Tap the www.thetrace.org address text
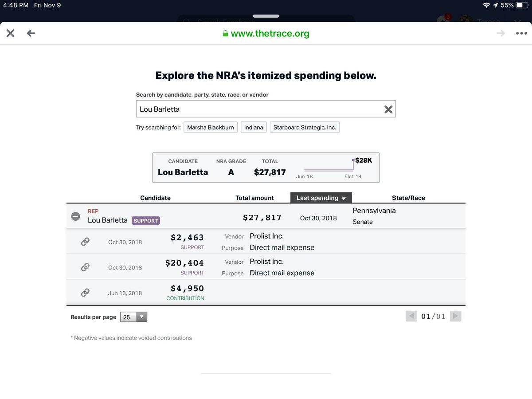This screenshot has width=532, height=399. point(270,33)
